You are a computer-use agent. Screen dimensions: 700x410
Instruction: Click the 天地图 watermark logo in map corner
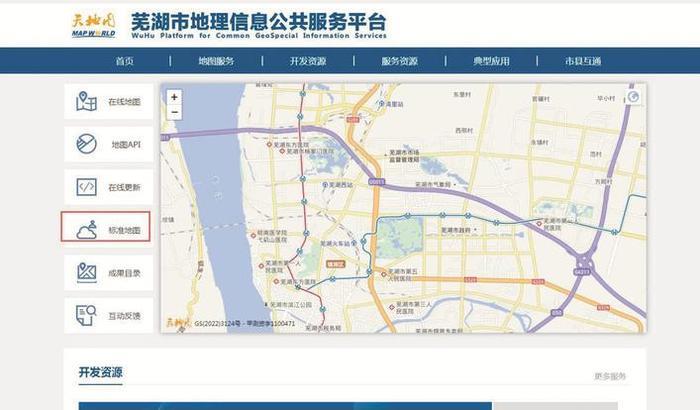pos(178,322)
